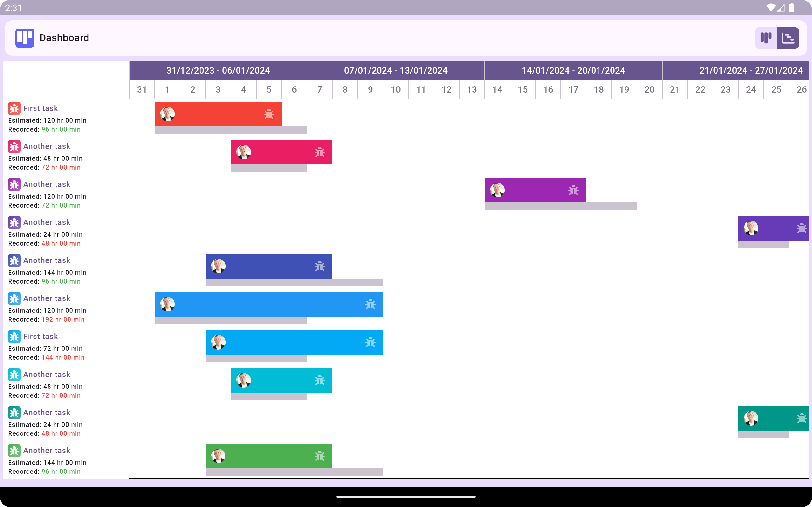The height and width of the screenshot is (507, 812).
Task: Click the bug icon on First task bar
Action: click(x=268, y=114)
